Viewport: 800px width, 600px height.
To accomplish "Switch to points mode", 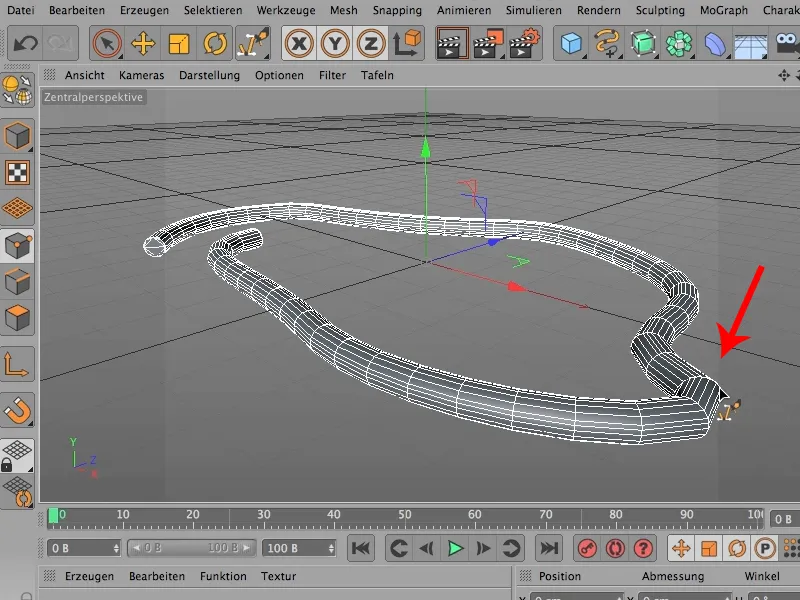I will pos(17,245).
